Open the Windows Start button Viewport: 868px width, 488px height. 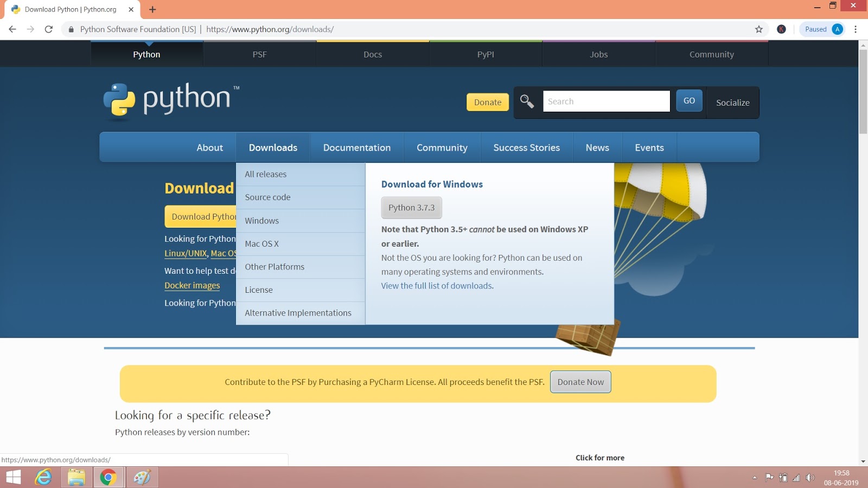[14, 477]
